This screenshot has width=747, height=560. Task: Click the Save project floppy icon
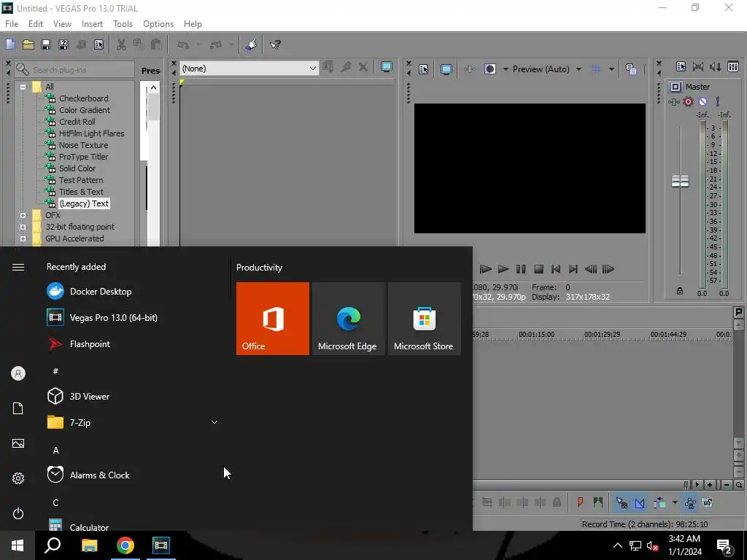[x=46, y=44]
